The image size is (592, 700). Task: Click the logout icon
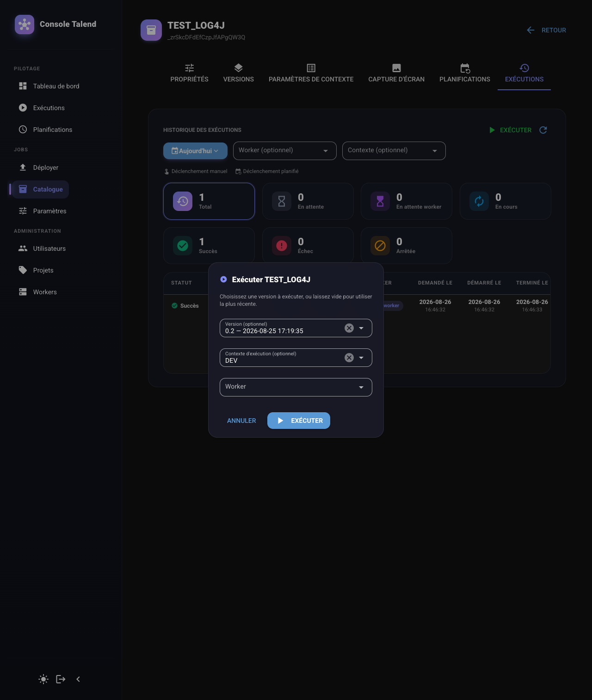[x=61, y=679]
